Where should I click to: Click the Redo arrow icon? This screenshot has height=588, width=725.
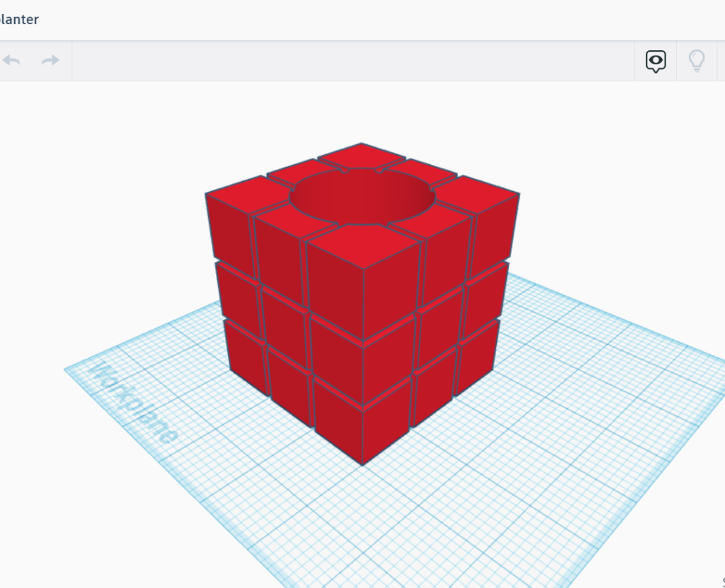point(50,61)
